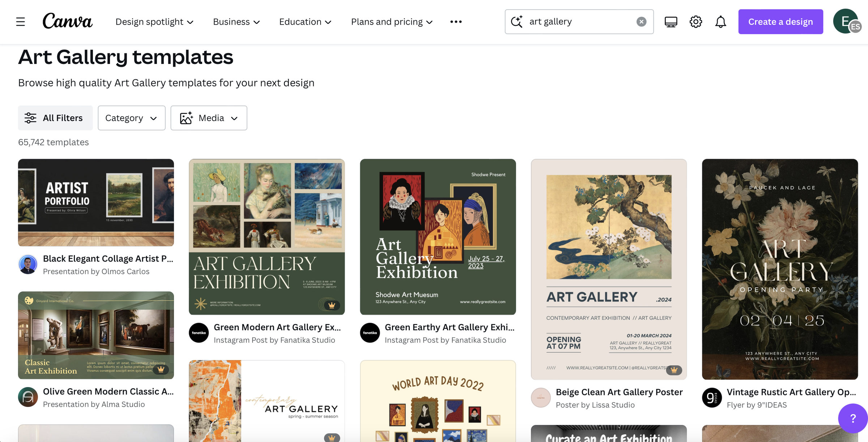Click the Create a design button
This screenshot has height=442, width=868.
[x=780, y=22]
